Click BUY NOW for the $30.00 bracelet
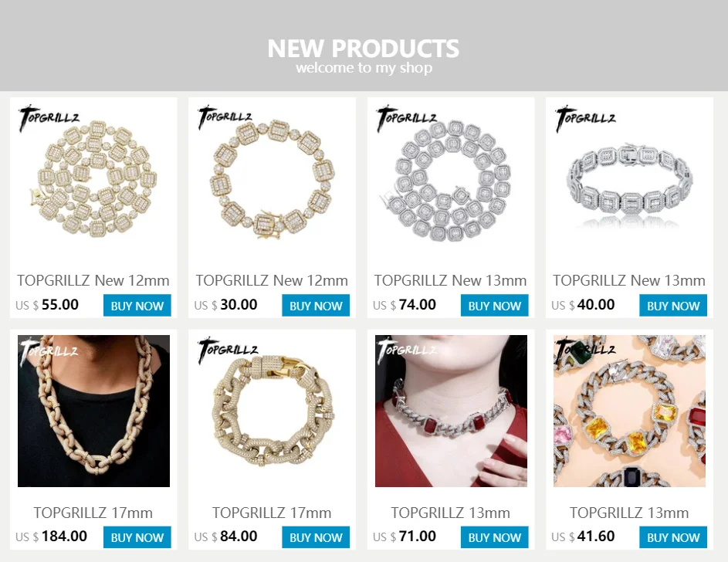Viewport: 728px width, 562px height. (316, 306)
